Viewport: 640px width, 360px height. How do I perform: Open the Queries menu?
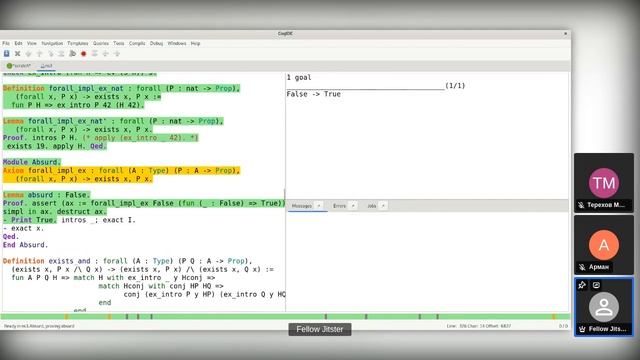click(x=101, y=43)
